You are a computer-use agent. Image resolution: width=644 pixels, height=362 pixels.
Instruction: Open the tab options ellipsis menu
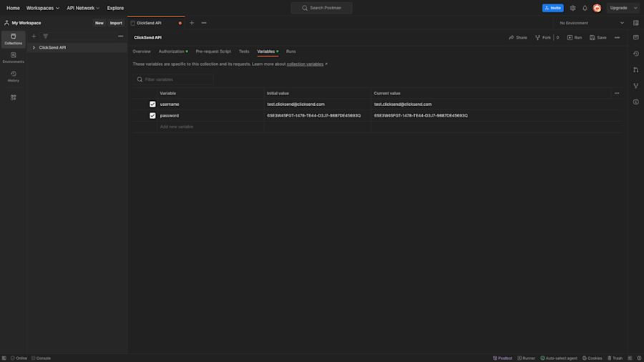(204, 23)
